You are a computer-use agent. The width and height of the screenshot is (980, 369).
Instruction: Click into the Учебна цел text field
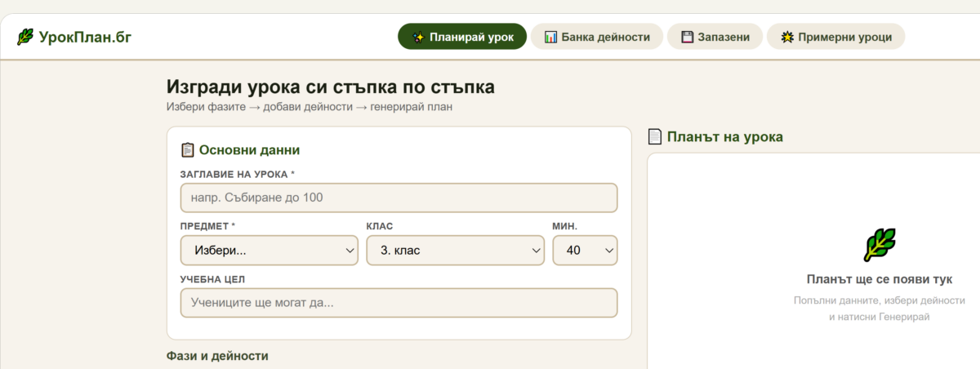[x=399, y=303]
